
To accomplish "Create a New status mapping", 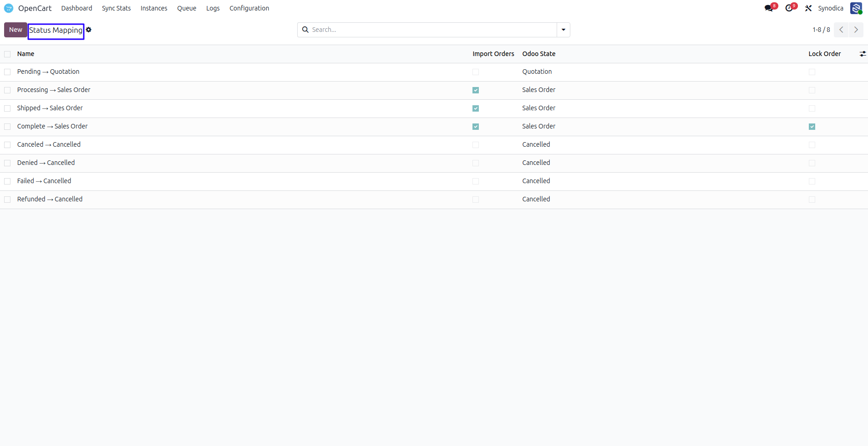I will click(15, 30).
